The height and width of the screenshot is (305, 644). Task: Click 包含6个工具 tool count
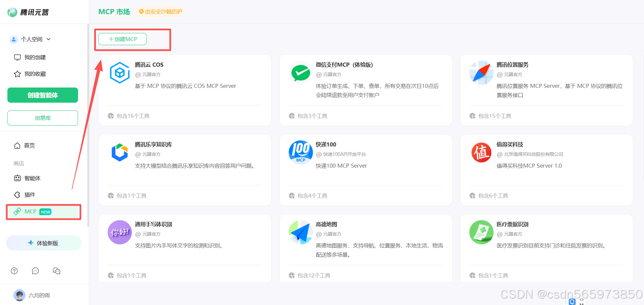coord(493,196)
